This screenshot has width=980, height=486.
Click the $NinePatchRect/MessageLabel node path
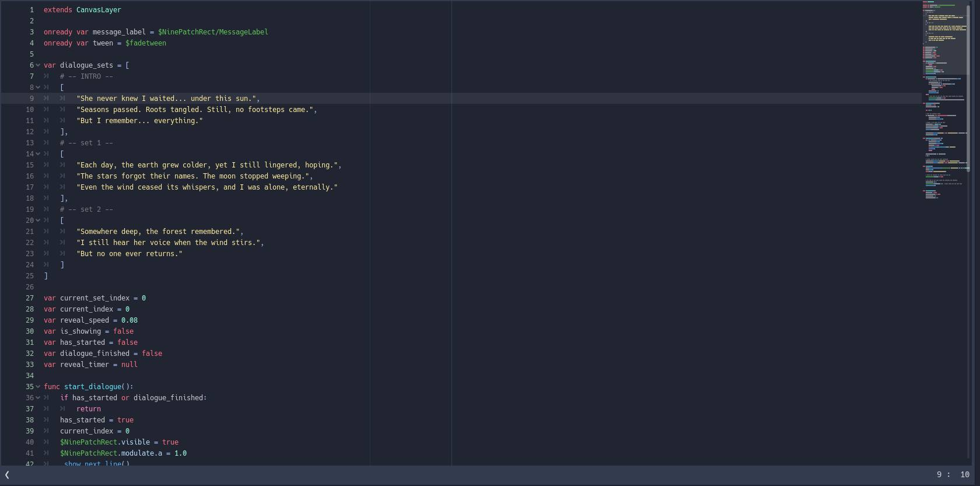point(213,32)
